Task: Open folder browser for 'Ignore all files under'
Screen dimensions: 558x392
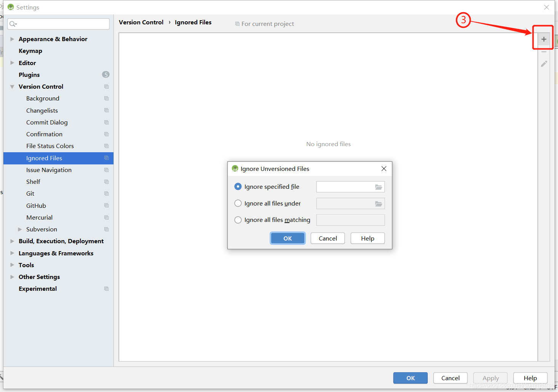Action: coord(378,203)
